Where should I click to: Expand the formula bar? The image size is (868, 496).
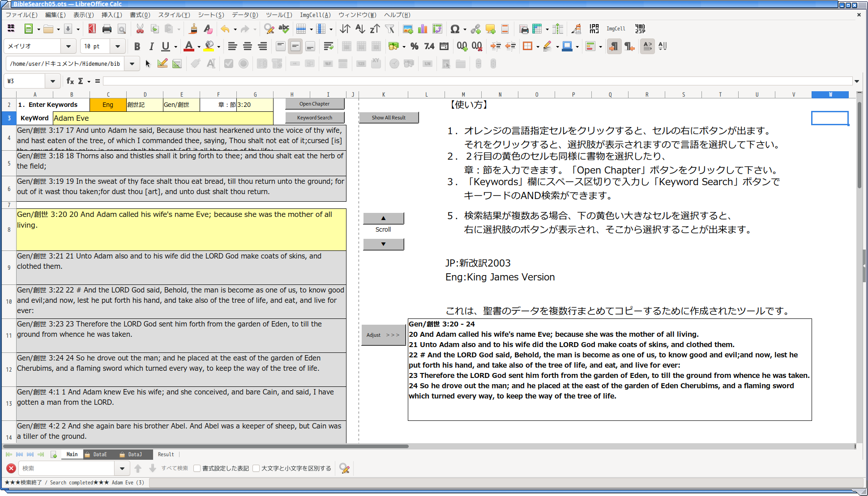[857, 81]
